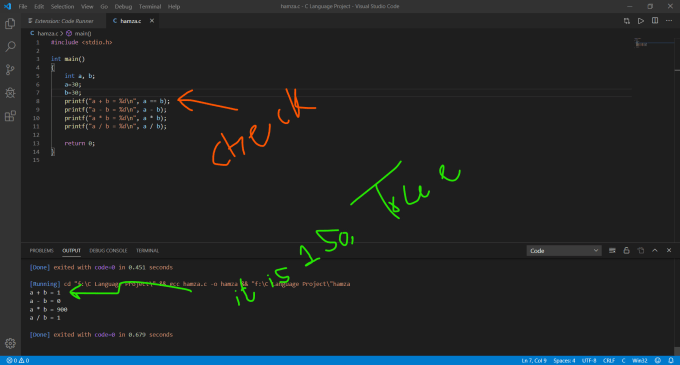The height and width of the screenshot is (365, 680).
Task: Open the Selection menu
Action: click(62, 7)
